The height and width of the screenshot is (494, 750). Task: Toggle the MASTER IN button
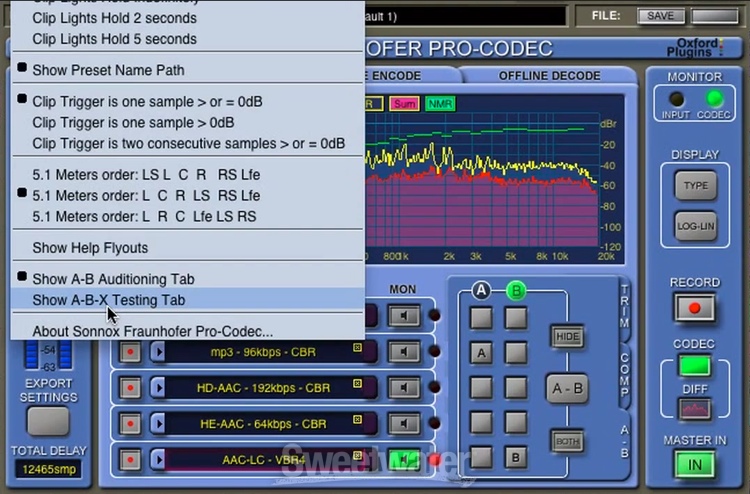695,464
